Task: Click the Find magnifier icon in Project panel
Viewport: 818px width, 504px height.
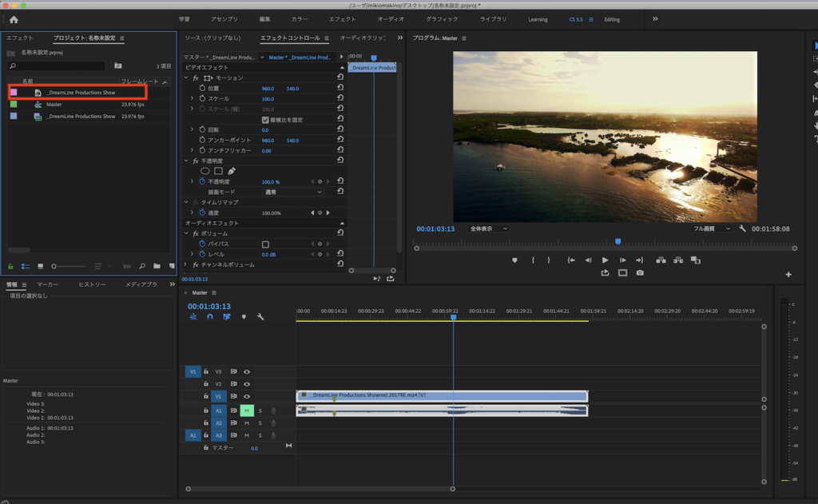Action: 141,266
